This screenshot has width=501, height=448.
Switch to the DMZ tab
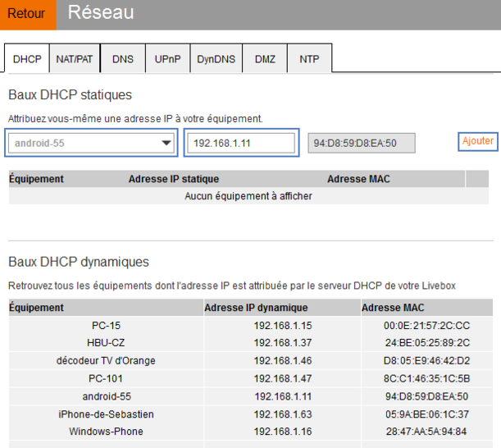click(265, 59)
